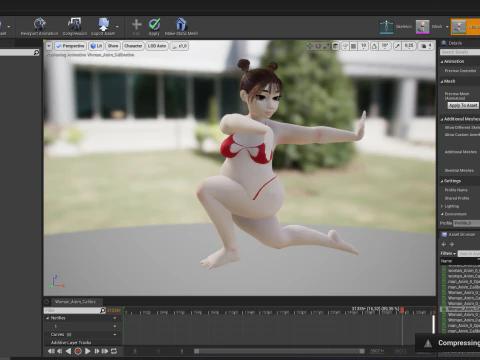Open the grid snap value 10 dropdown

(x=363, y=46)
